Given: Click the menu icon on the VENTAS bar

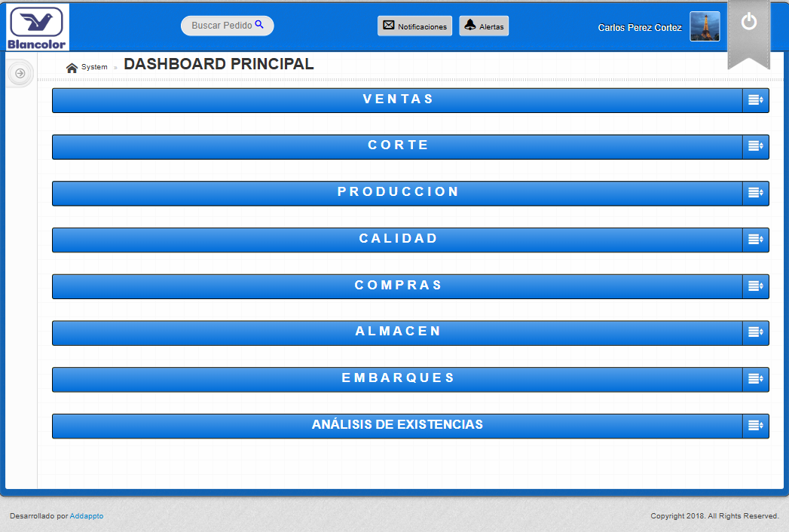Looking at the screenshot, I should point(755,99).
